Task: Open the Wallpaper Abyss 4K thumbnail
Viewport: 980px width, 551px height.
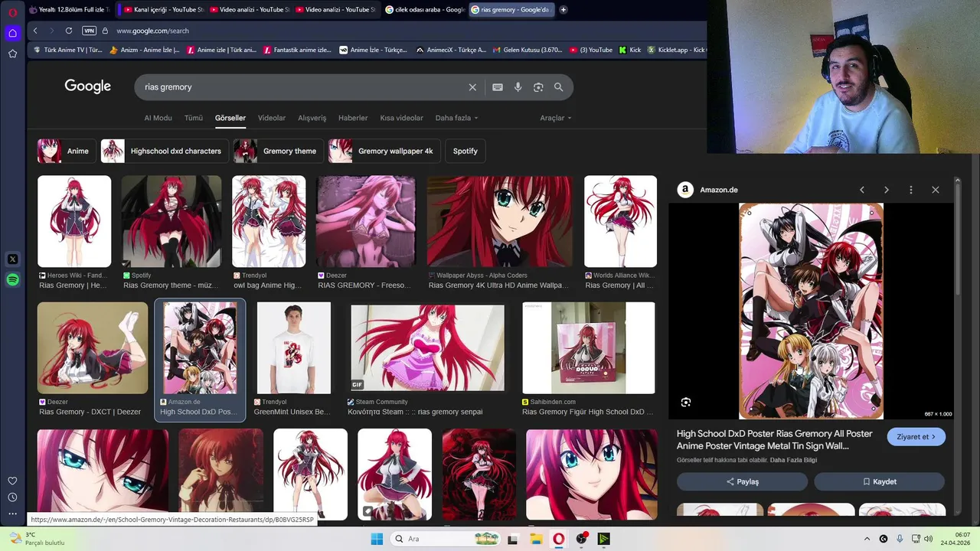Action: [499, 221]
